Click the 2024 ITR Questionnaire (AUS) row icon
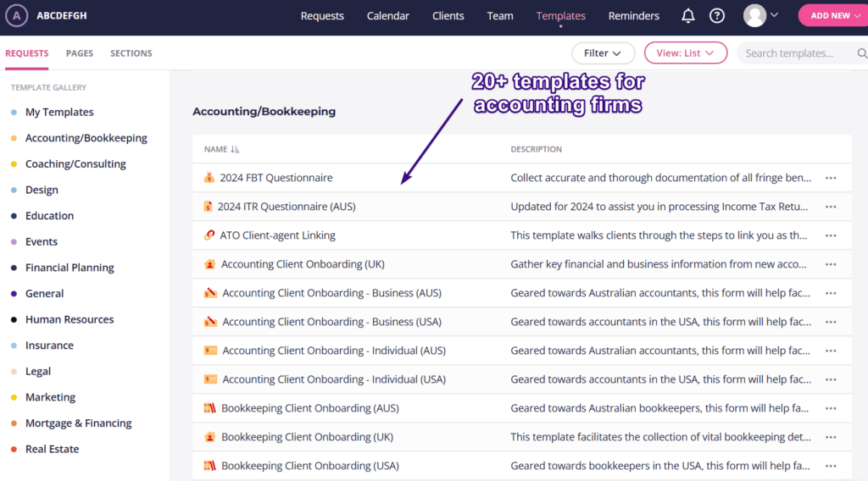 click(209, 207)
